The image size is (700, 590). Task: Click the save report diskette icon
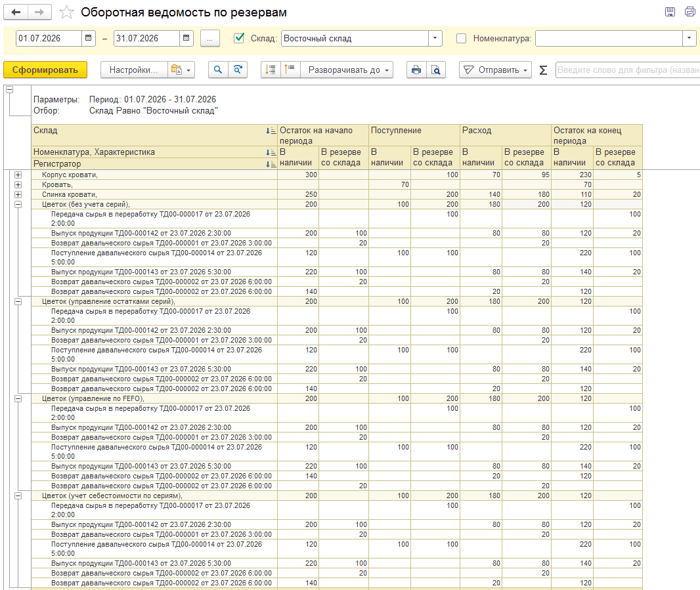[670, 12]
